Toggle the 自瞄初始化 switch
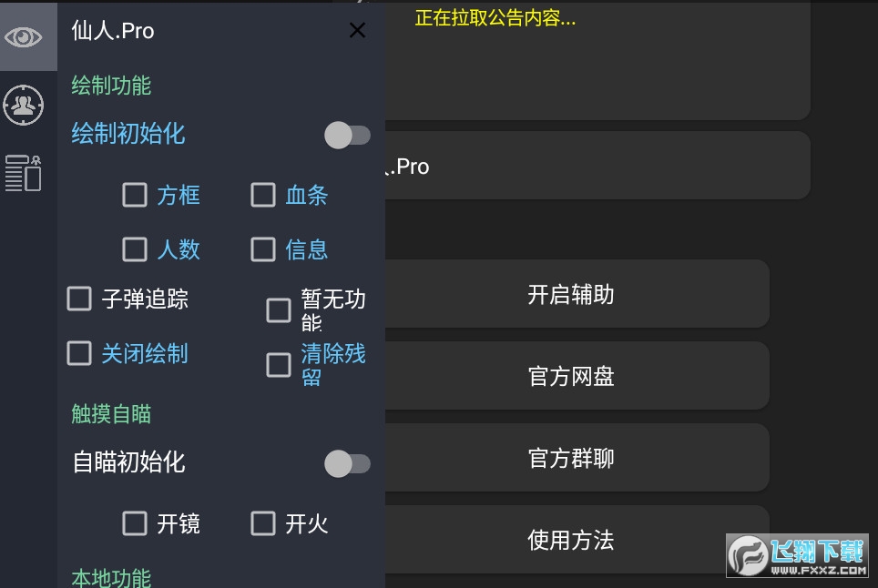 (x=347, y=464)
